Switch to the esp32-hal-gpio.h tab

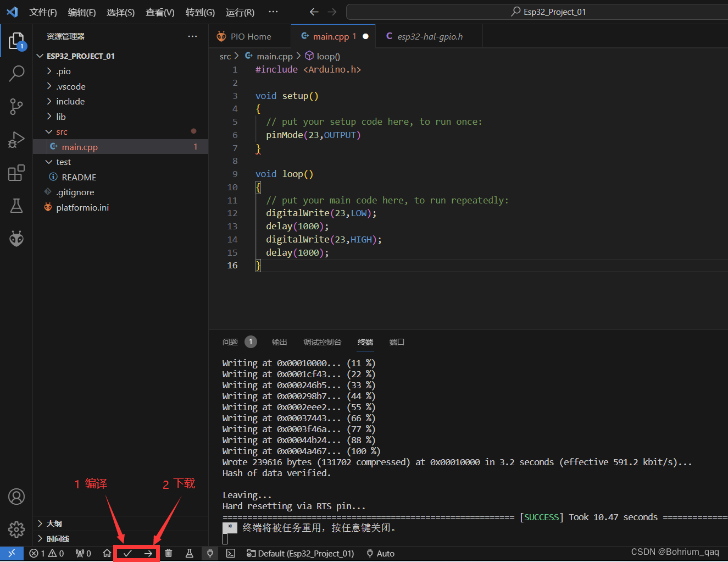(429, 36)
